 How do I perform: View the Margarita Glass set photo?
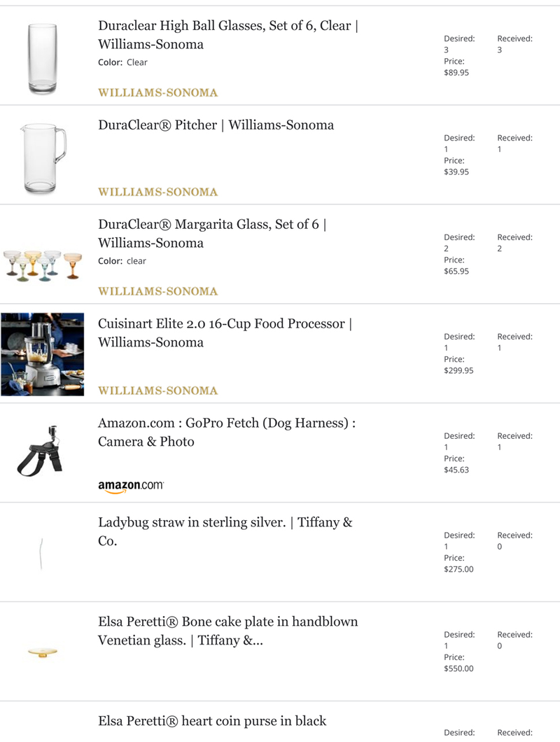click(x=42, y=265)
